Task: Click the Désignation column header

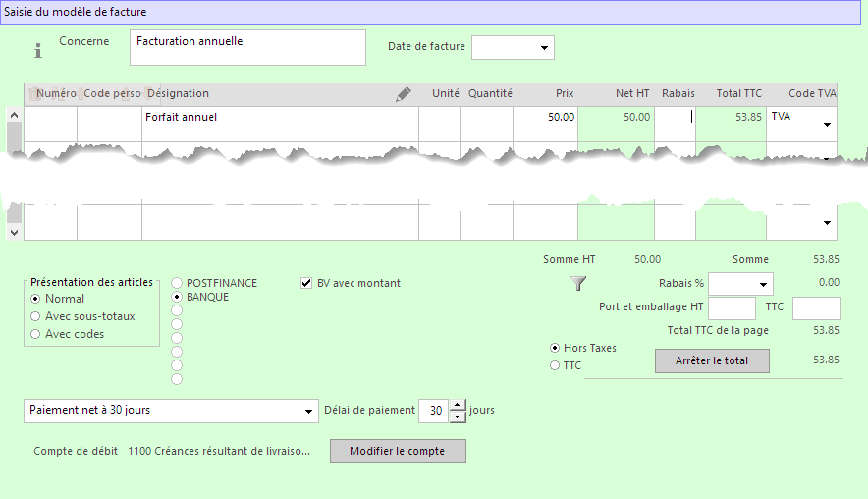Action: (x=178, y=93)
